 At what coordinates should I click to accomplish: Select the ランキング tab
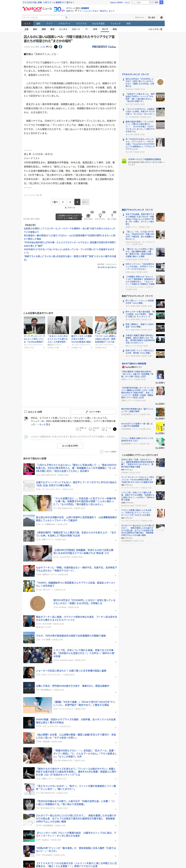point(115,24)
